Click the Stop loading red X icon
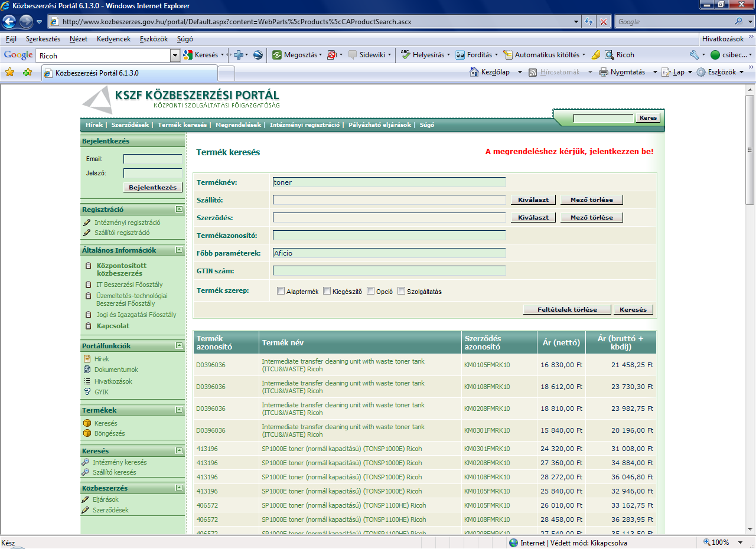 [604, 22]
